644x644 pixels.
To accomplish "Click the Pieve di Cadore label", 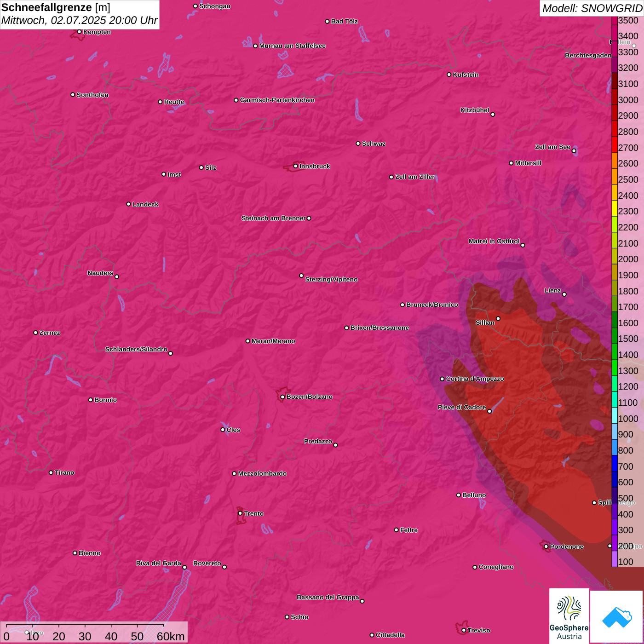I will coord(462,407).
